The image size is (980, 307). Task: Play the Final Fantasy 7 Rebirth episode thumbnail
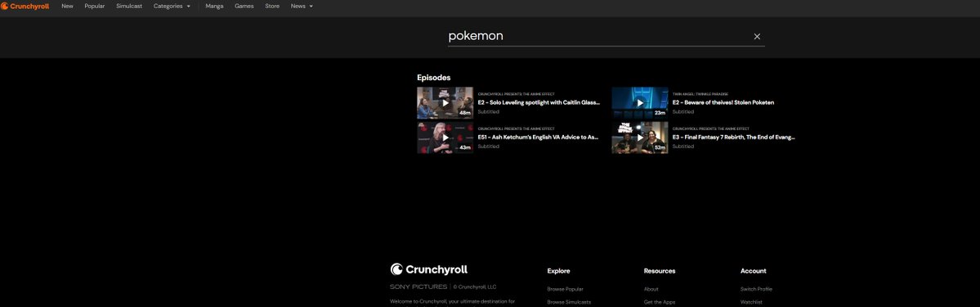pos(639,138)
